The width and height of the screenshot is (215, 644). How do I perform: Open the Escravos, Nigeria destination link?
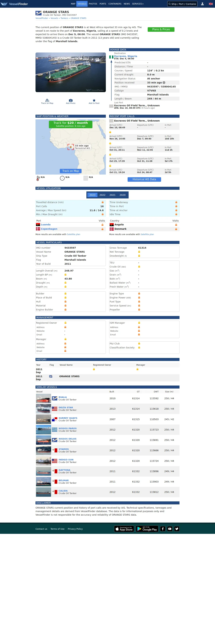click(x=126, y=56)
